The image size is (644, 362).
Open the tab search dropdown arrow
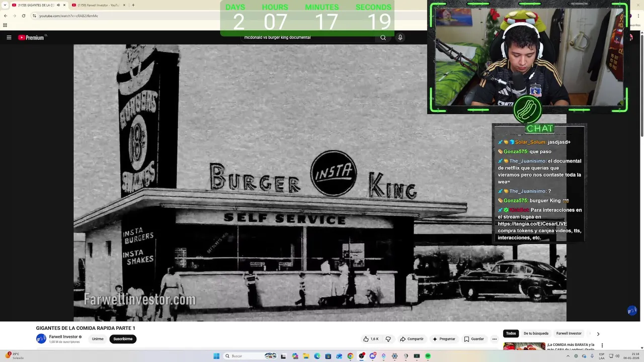5,5
